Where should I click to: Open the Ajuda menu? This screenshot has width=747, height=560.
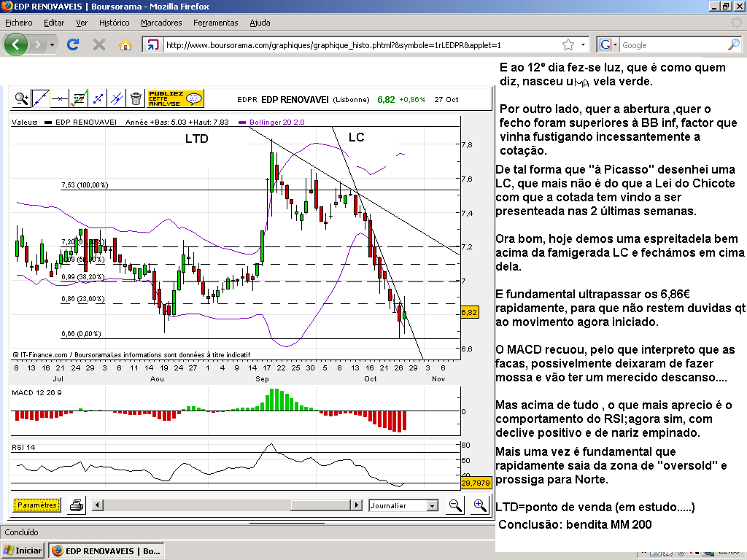(x=260, y=23)
